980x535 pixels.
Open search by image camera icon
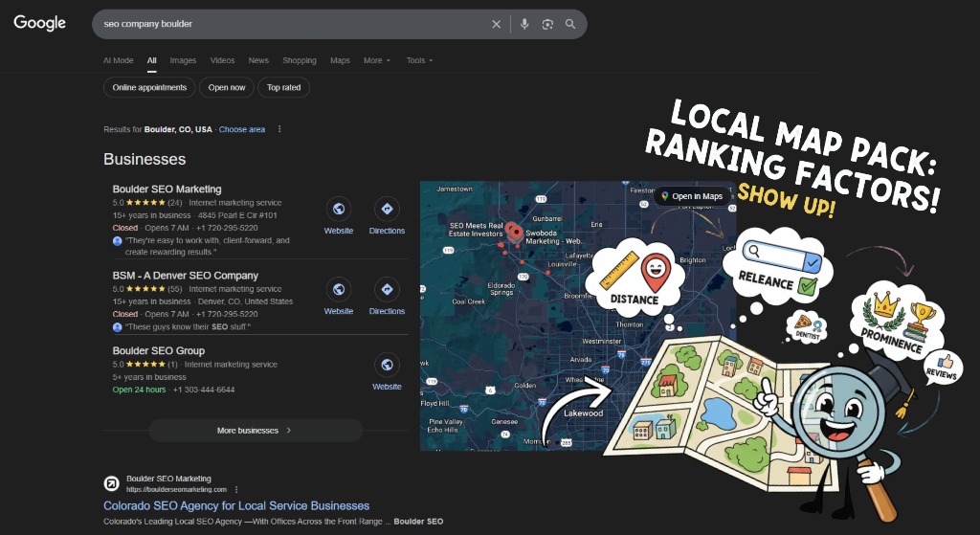(547, 24)
